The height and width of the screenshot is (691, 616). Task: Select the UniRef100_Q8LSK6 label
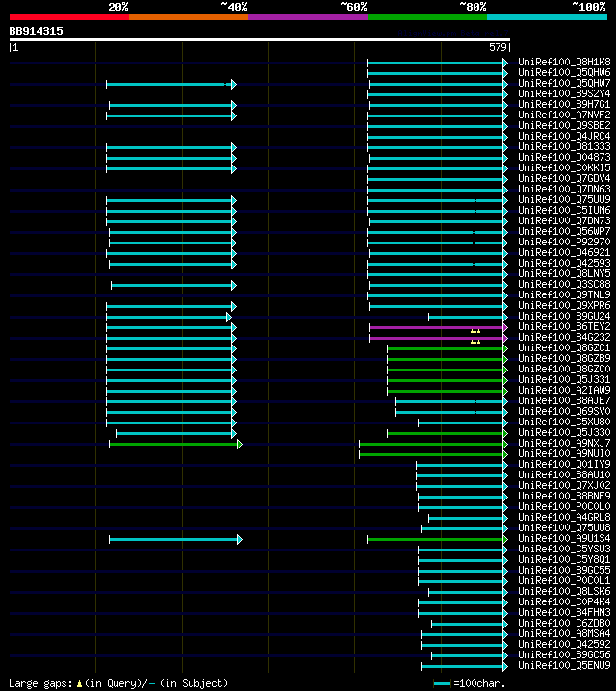pyautogui.click(x=564, y=591)
